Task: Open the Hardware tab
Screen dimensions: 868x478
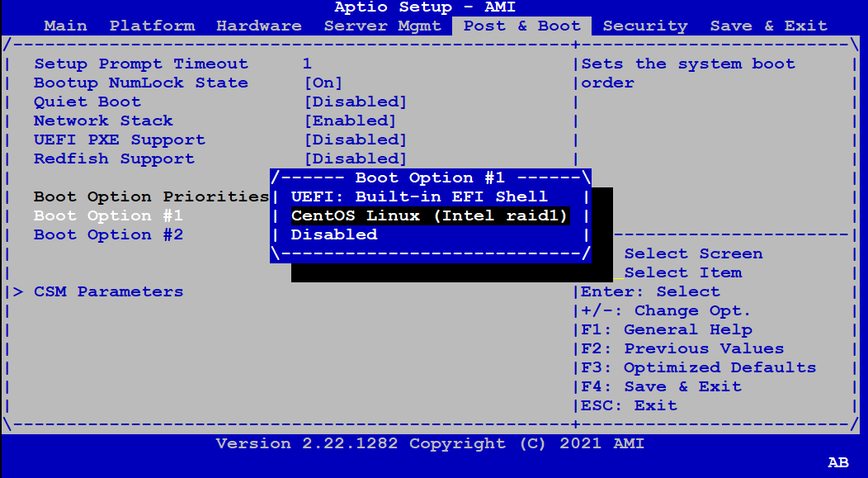Action: tap(259, 26)
